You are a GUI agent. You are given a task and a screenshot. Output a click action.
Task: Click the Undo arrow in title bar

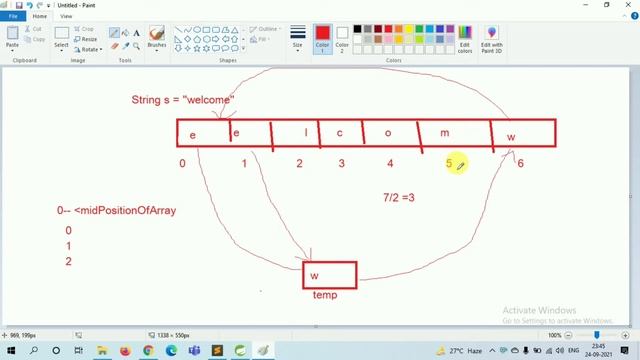[x=29, y=5]
